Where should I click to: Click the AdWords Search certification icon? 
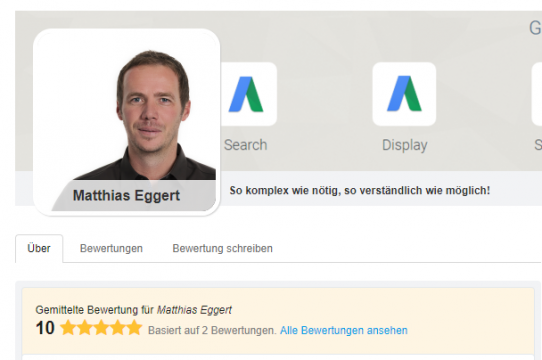[x=248, y=94]
